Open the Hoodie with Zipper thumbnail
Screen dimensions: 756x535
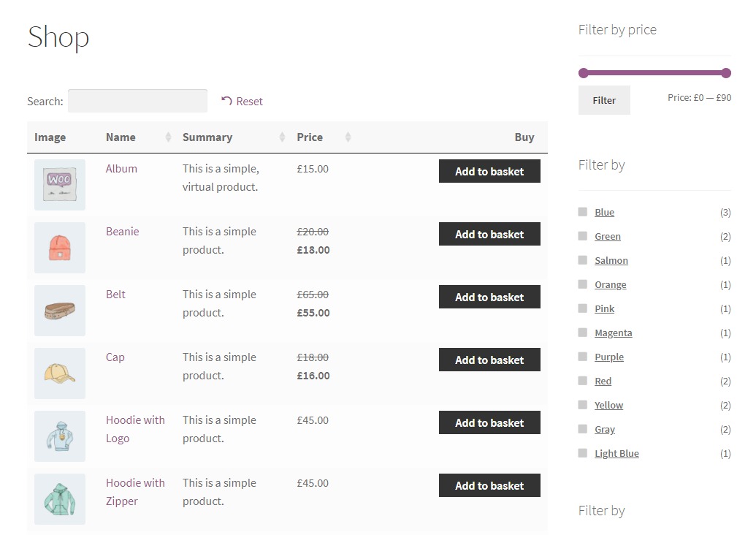click(x=59, y=498)
